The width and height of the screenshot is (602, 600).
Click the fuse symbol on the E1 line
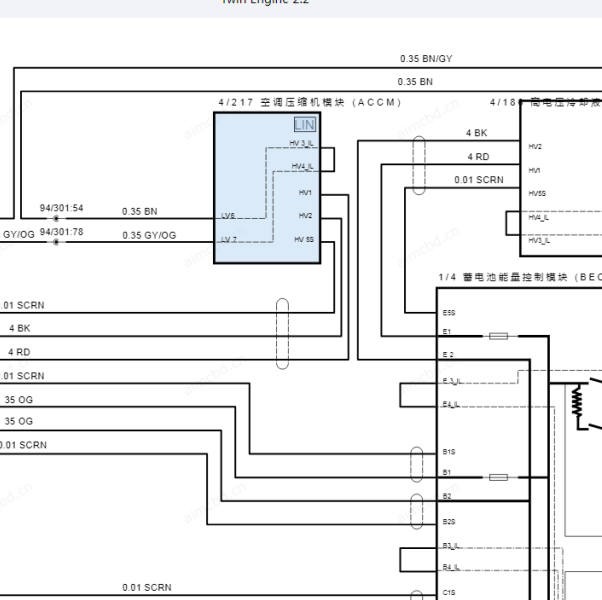pyautogui.click(x=498, y=336)
